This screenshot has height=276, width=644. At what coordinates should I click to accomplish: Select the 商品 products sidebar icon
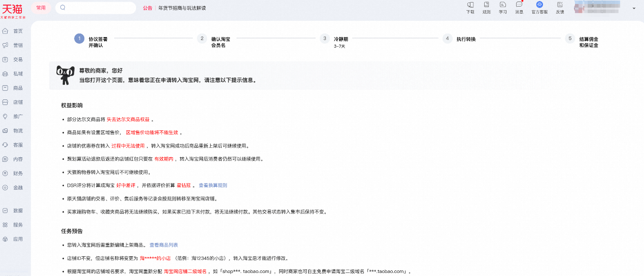pyautogui.click(x=5, y=88)
